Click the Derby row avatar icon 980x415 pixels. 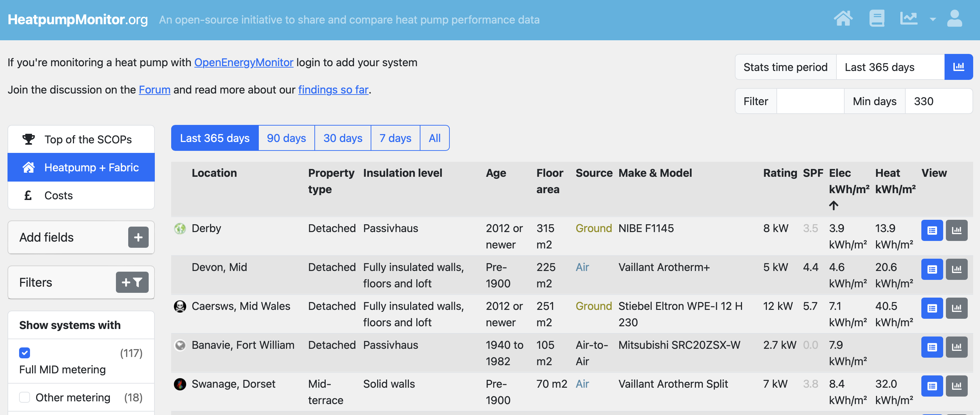[x=180, y=228]
